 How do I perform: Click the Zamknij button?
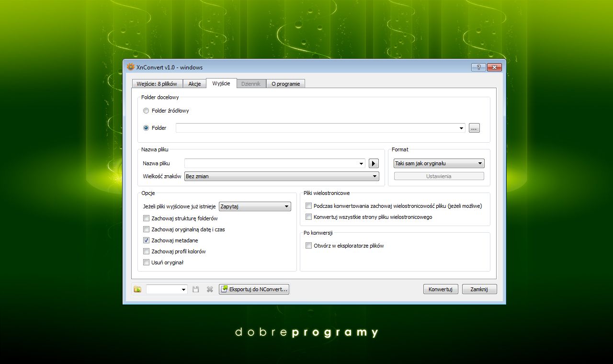pyautogui.click(x=479, y=289)
